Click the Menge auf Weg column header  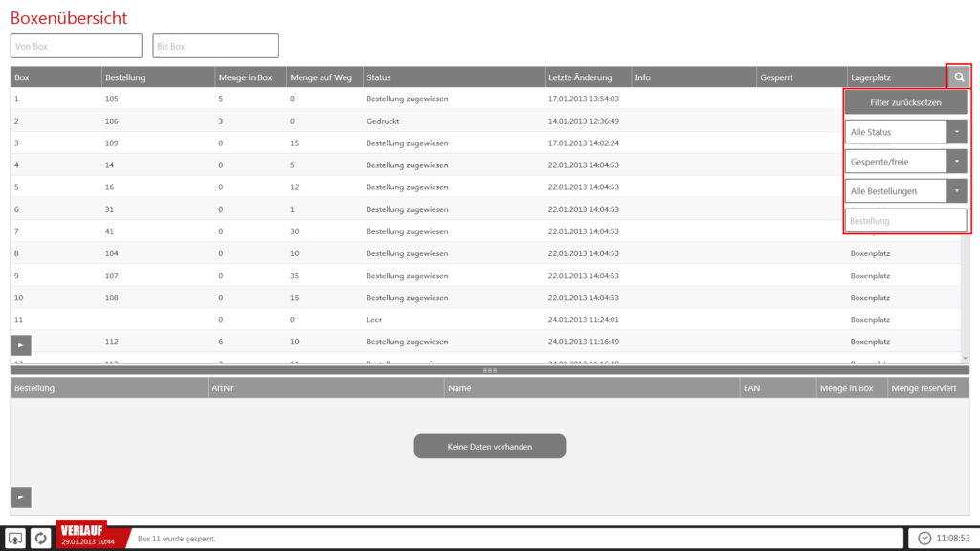(323, 77)
